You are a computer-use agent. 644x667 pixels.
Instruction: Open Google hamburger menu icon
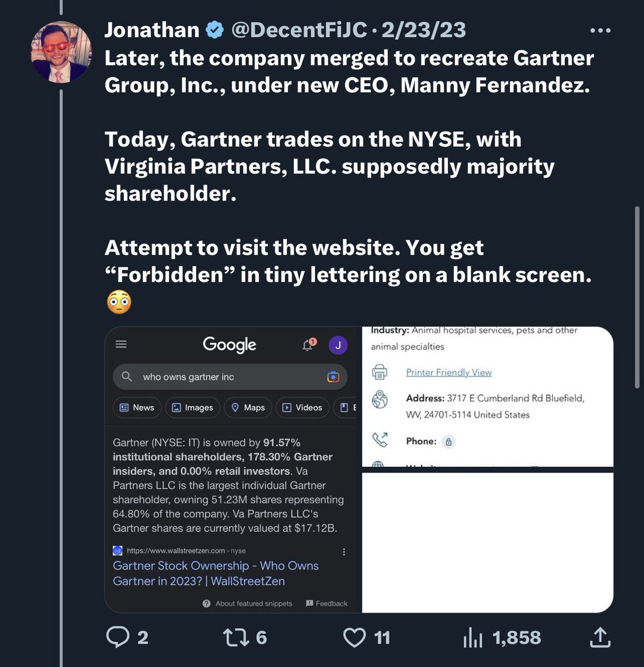coord(121,344)
